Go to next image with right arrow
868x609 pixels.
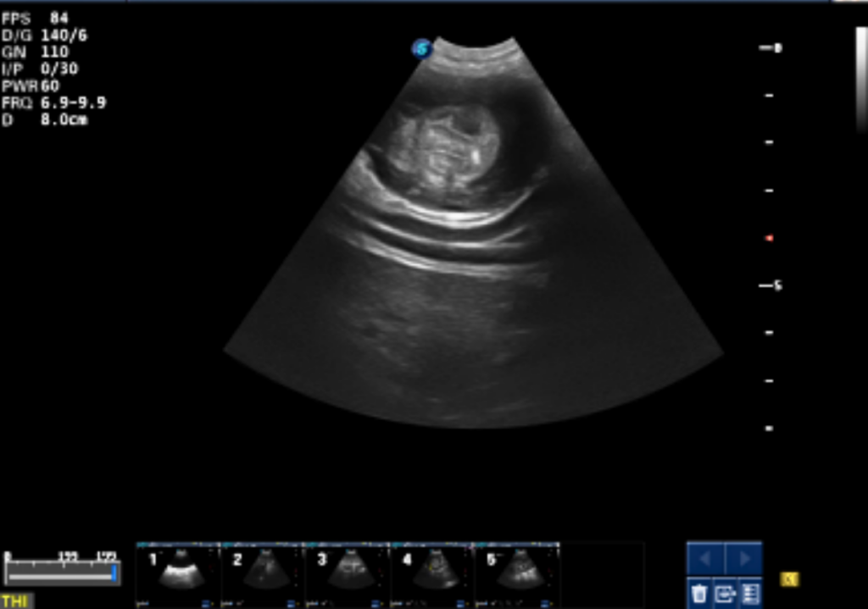coord(743,559)
